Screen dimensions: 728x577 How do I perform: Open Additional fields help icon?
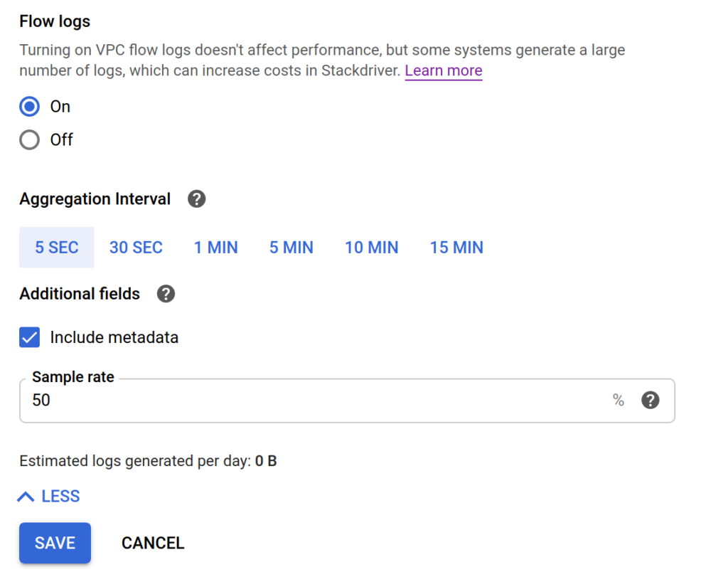(x=166, y=294)
